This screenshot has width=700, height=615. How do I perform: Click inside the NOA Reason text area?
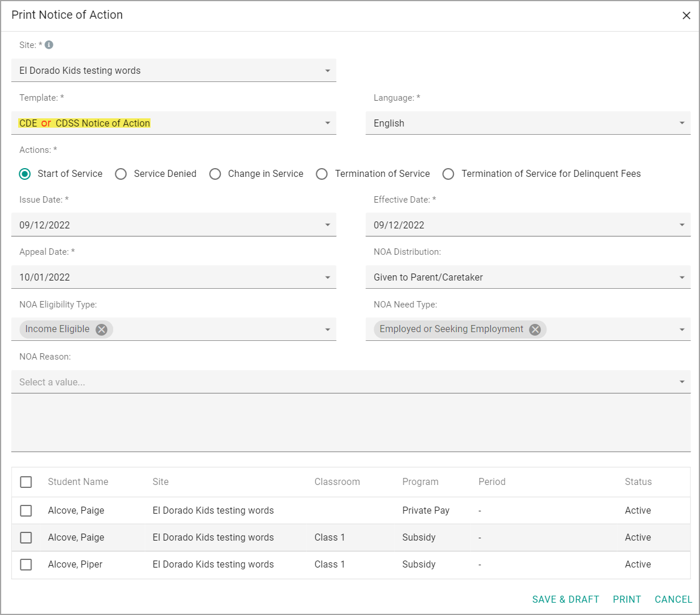[351, 423]
